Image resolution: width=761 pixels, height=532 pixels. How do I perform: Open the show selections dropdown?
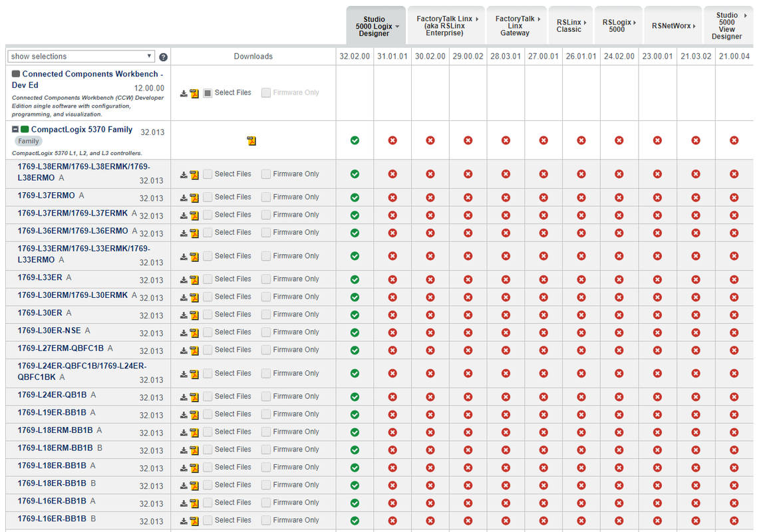click(x=81, y=57)
